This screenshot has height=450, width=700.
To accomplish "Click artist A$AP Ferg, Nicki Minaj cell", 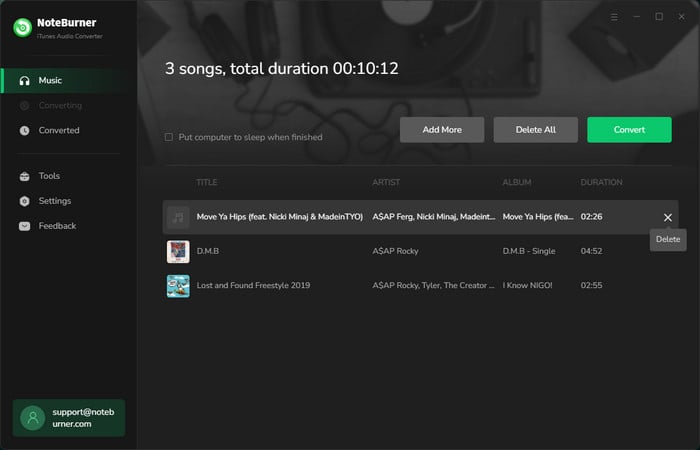I will (x=433, y=217).
